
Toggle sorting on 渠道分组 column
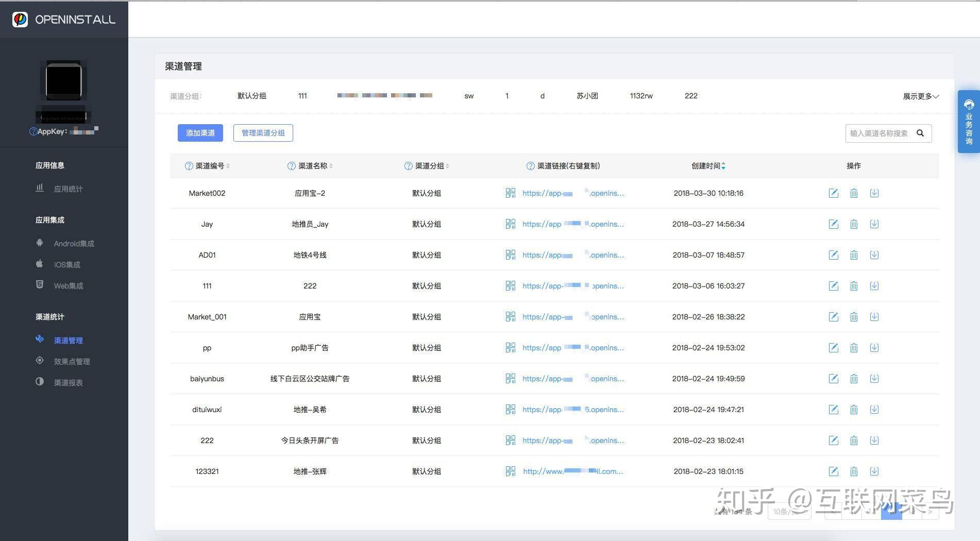click(447, 166)
